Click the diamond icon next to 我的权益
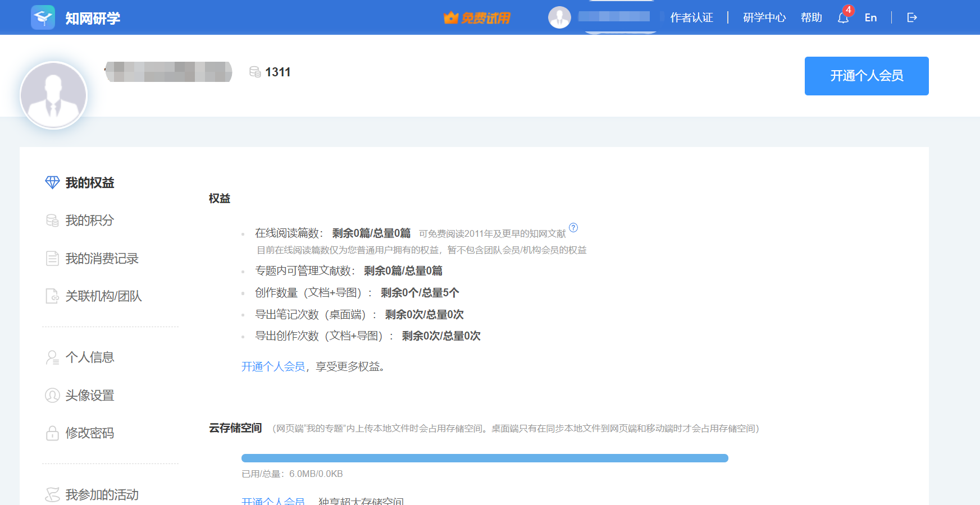Viewport: 980px width, 505px height. pyautogui.click(x=52, y=182)
